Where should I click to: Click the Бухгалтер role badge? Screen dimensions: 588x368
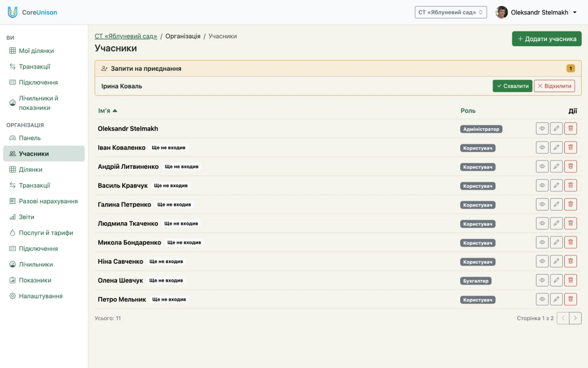(476, 281)
